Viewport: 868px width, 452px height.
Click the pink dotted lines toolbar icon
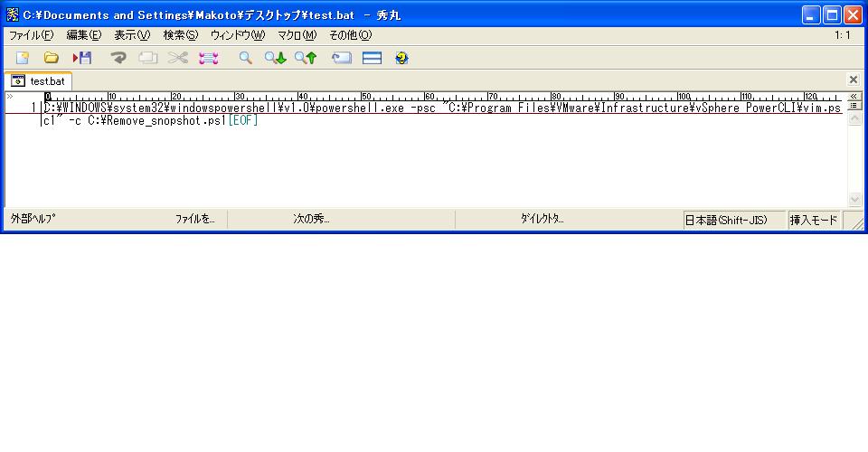pos(208,58)
